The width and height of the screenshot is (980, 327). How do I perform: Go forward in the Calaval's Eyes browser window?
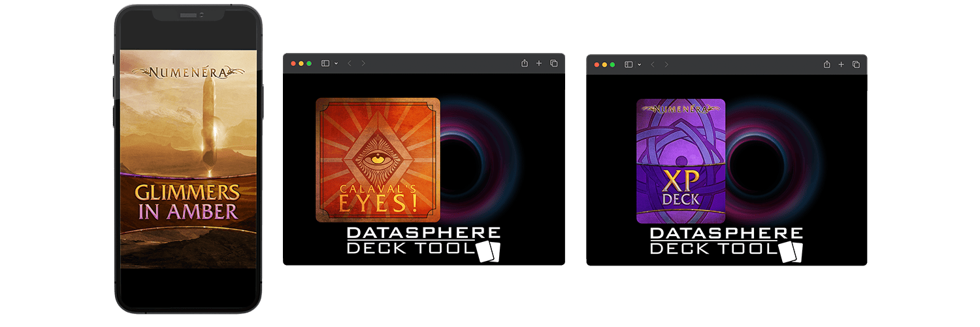point(363,63)
